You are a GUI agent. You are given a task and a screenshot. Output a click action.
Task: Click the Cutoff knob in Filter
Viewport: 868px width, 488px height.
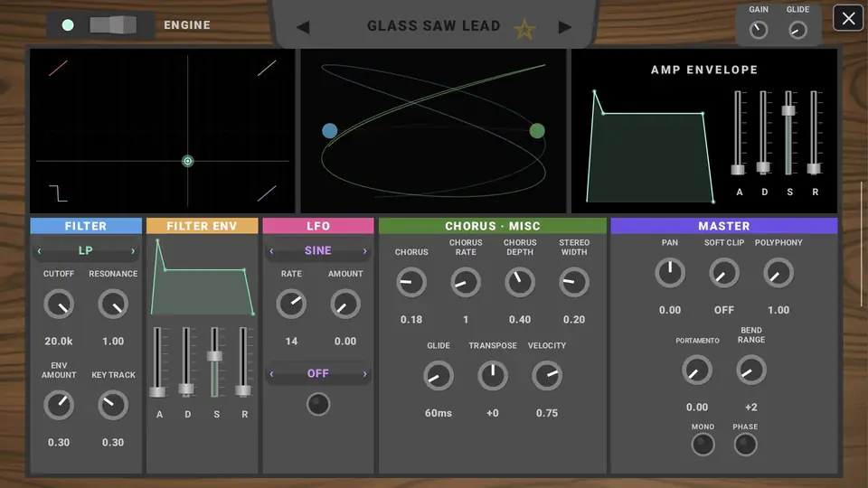(59, 305)
